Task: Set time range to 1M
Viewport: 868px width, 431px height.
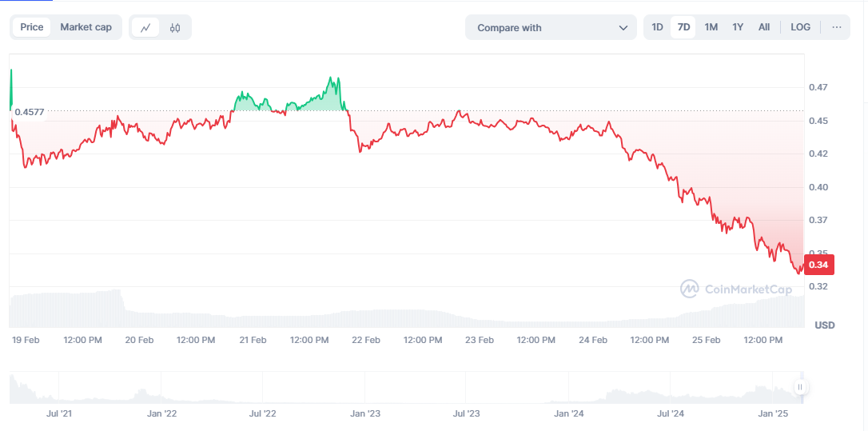Action: pos(711,27)
